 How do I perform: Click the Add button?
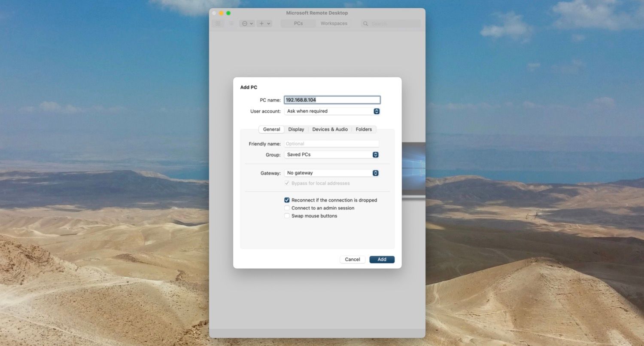tap(382, 260)
